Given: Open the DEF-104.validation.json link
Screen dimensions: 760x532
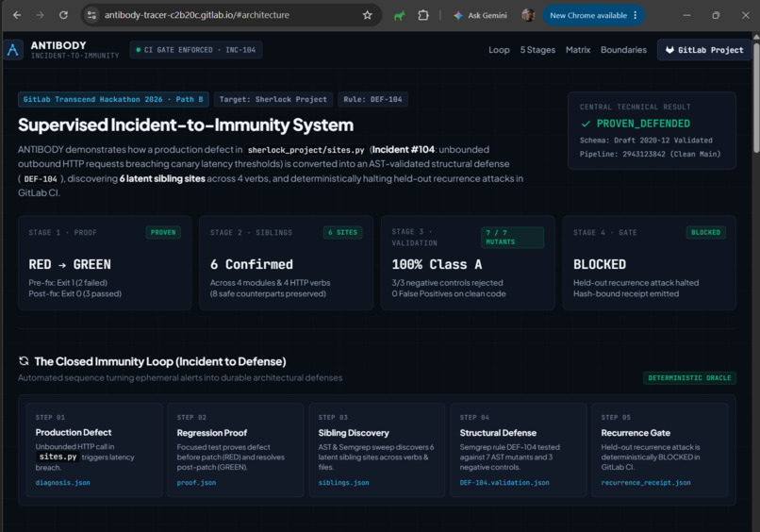Looking at the screenshot, I should (x=504, y=483).
